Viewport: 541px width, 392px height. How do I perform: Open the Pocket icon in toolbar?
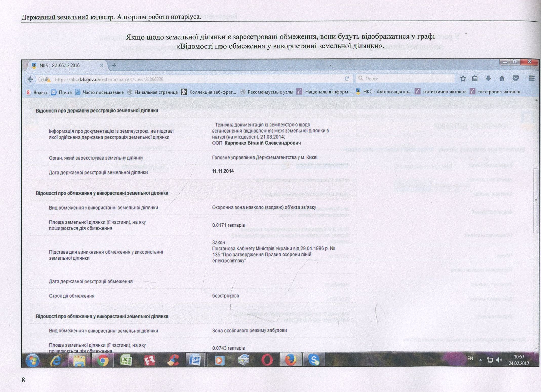516,79
